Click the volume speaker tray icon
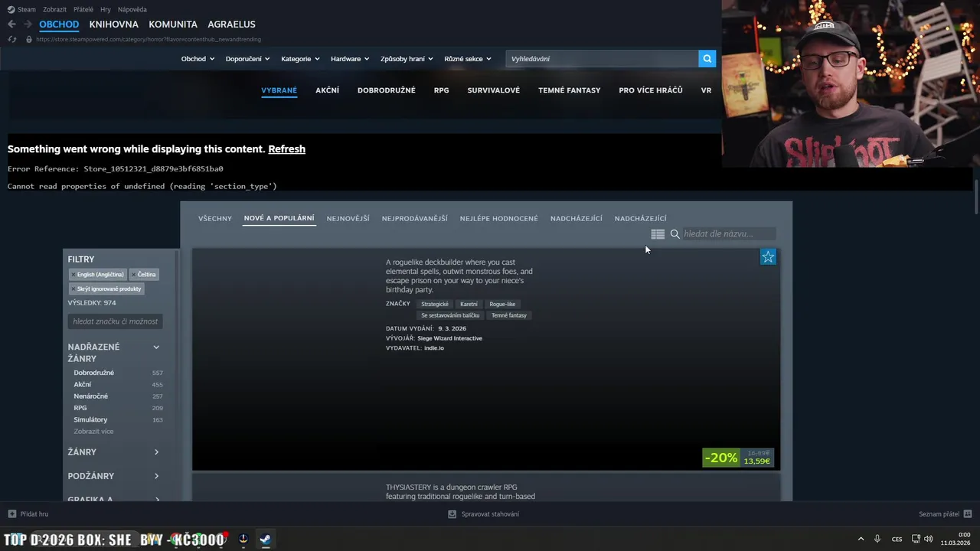The width and height of the screenshot is (980, 551). (x=928, y=539)
